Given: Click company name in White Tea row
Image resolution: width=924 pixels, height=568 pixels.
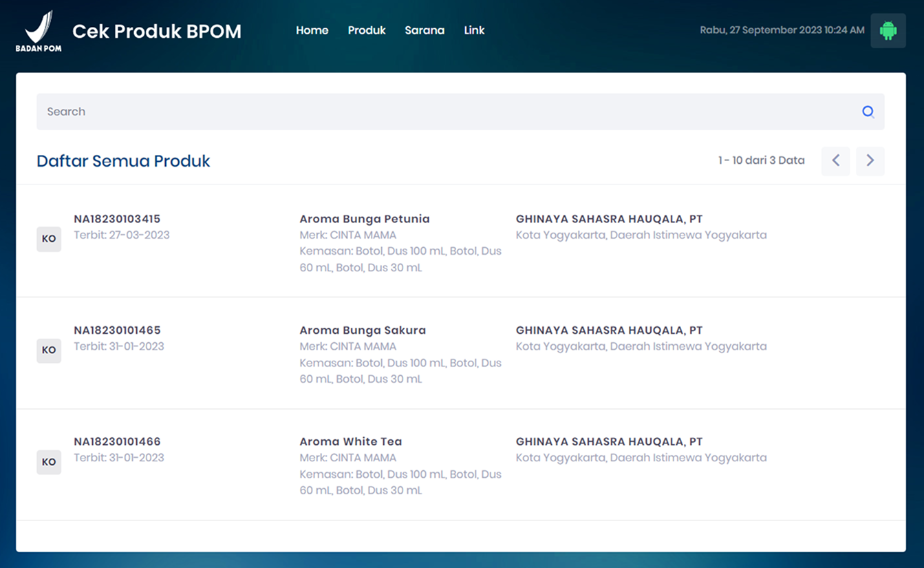Looking at the screenshot, I should point(610,442).
